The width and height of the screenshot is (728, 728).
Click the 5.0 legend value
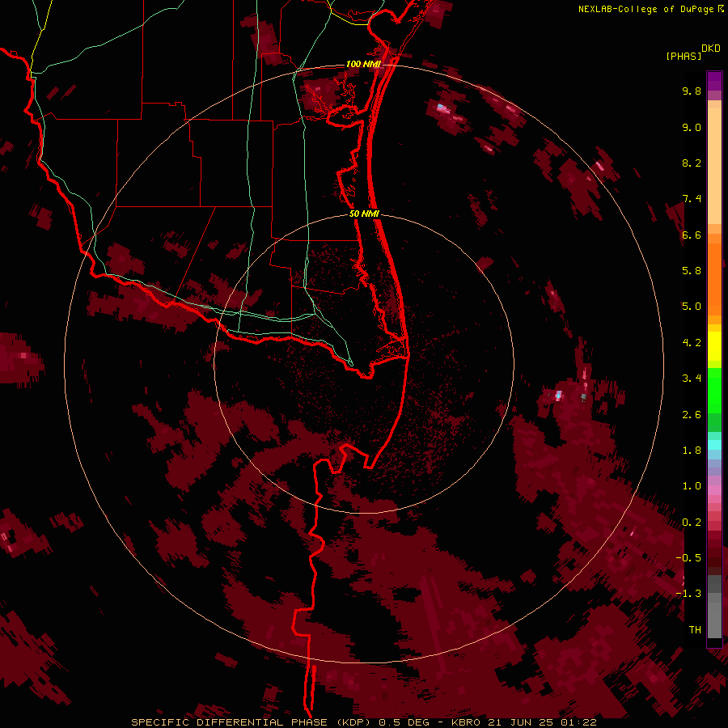[692, 307]
